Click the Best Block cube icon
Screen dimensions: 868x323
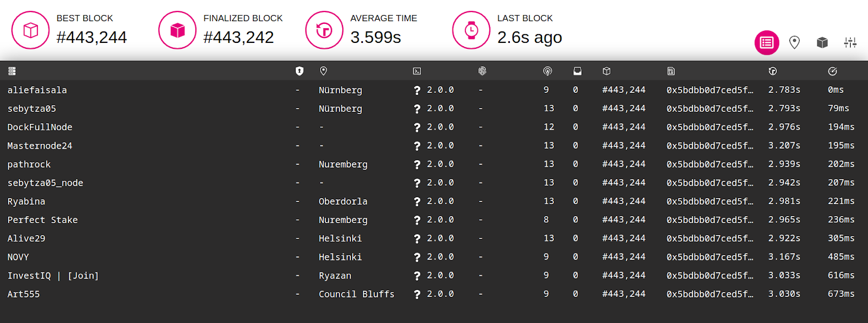[x=31, y=30]
